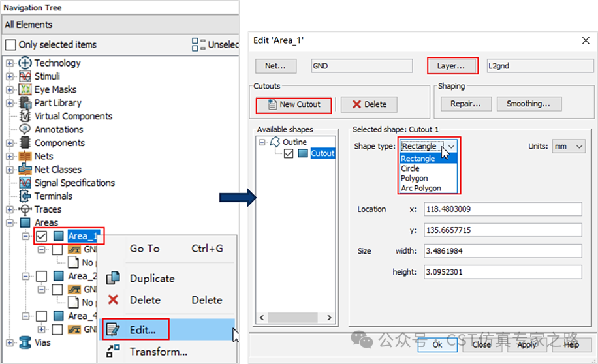Collapse the Areas tree node
The image size is (598, 364).
[x=10, y=223]
